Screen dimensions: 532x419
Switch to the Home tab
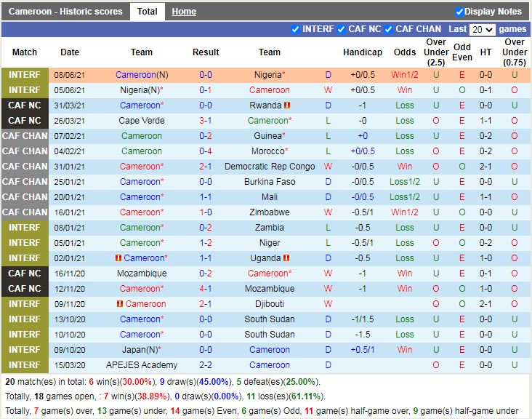point(184,12)
